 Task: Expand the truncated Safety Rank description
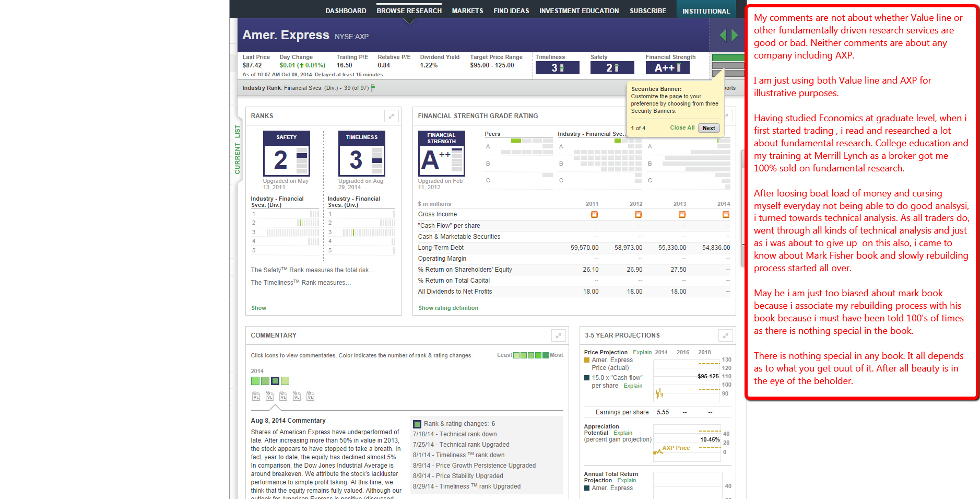312,270
